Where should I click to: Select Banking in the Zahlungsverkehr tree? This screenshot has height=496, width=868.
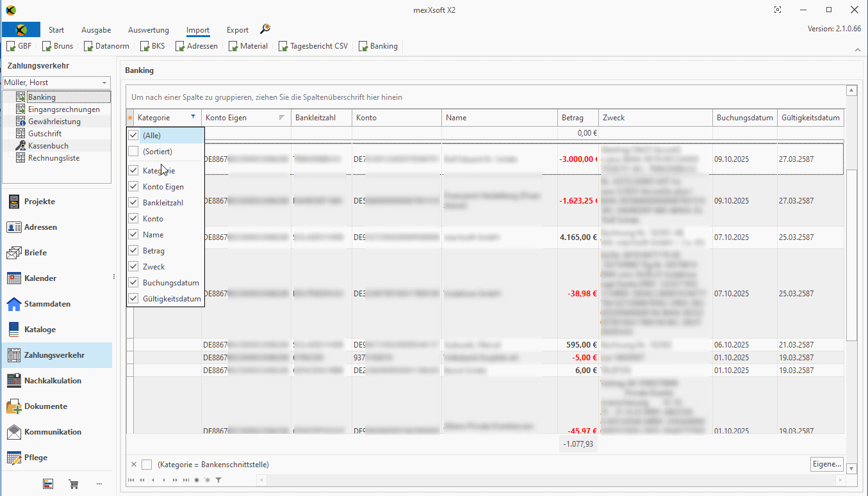coord(42,97)
